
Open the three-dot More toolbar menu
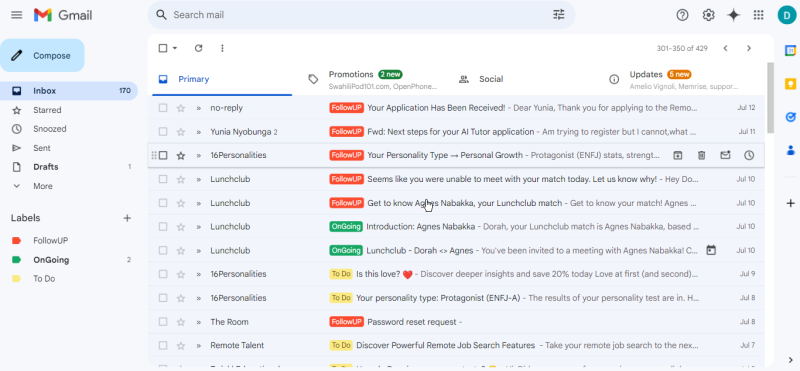pos(222,48)
